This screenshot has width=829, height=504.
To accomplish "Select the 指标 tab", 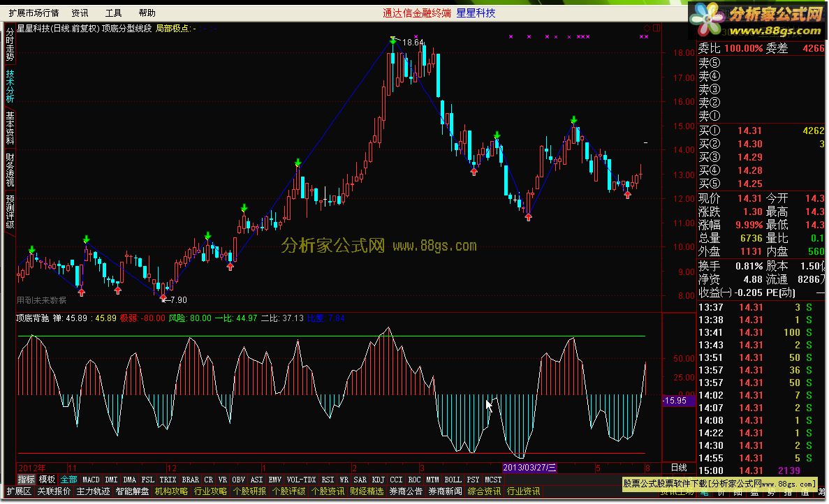I will pos(26,479).
